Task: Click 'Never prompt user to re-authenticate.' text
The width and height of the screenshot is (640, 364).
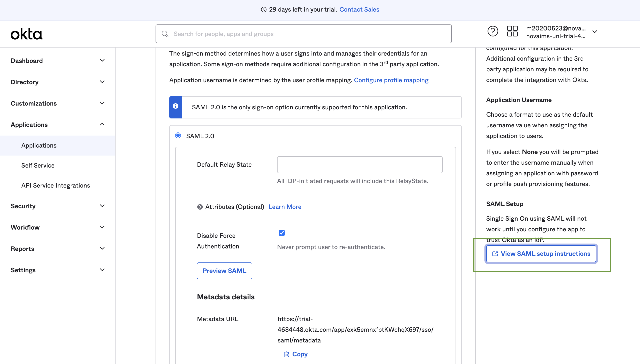Action: coord(331,247)
